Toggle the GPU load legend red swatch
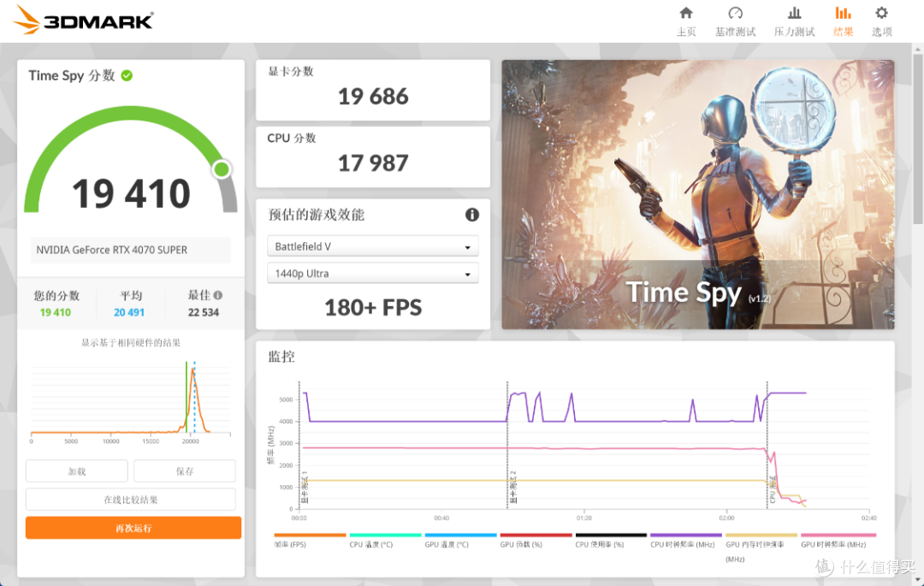Viewport: 924px width, 586px height. (536, 536)
